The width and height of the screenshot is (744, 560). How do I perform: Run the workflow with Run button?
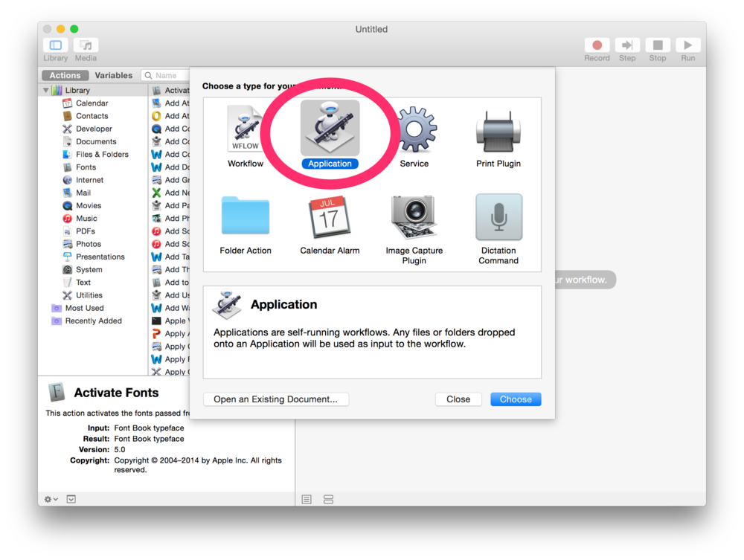688,45
